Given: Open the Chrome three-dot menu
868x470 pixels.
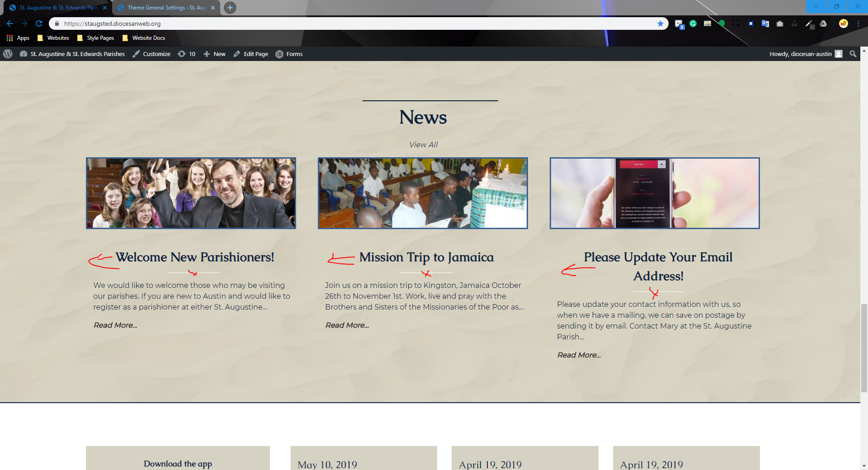Looking at the screenshot, I should tap(858, 23).
